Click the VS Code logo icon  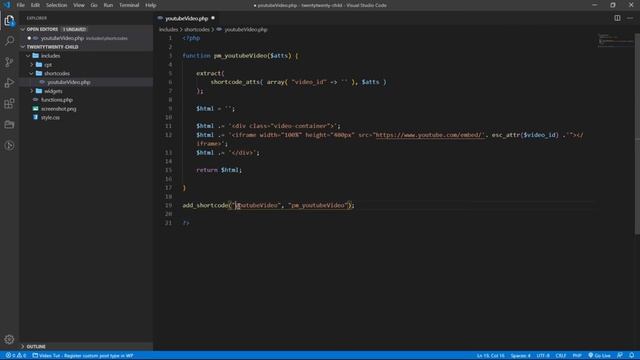click(x=7, y=5)
